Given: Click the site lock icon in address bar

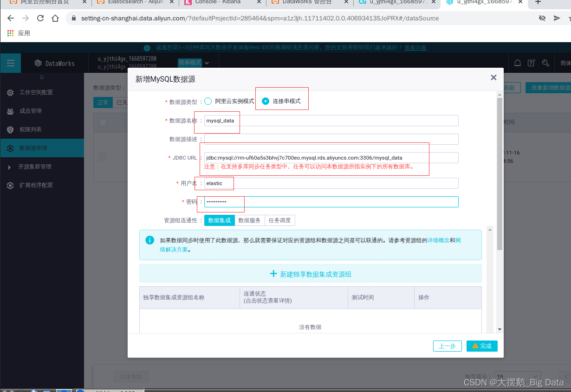Looking at the screenshot, I should (74, 19).
